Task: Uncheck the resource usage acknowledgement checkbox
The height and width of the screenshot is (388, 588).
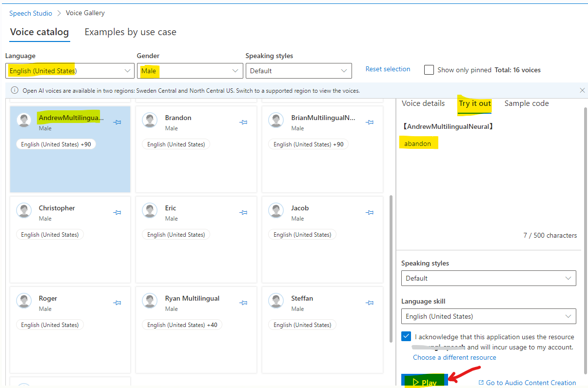Action: tap(407, 337)
